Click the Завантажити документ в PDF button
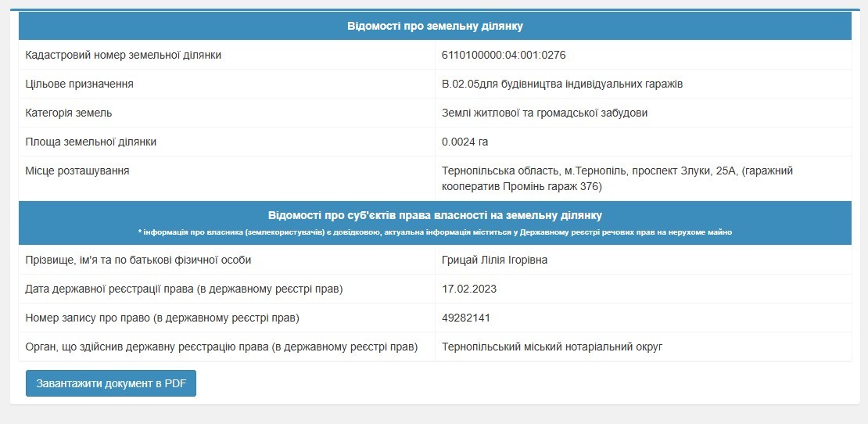The height and width of the screenshot is (424, 868). [x=111, y=383]
